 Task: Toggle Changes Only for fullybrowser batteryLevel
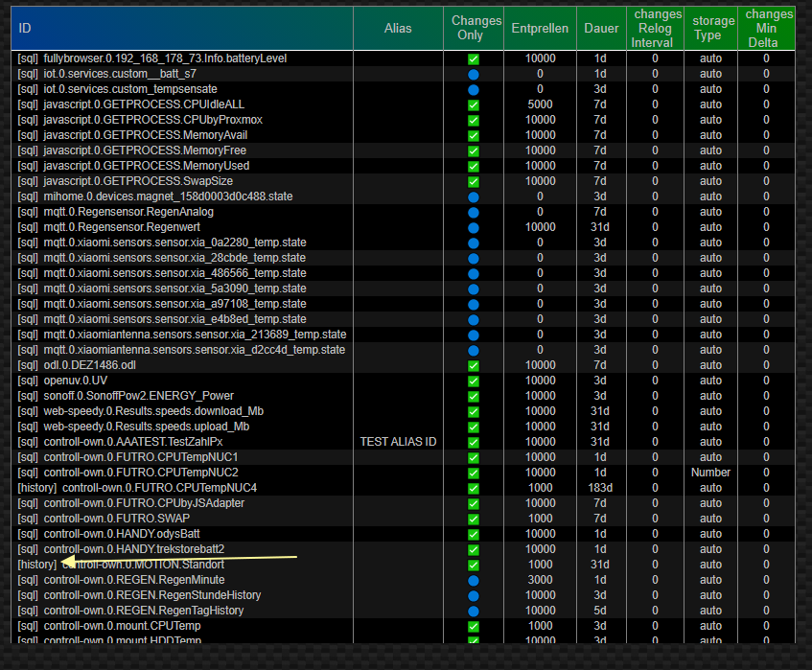(x=474, y=58)
